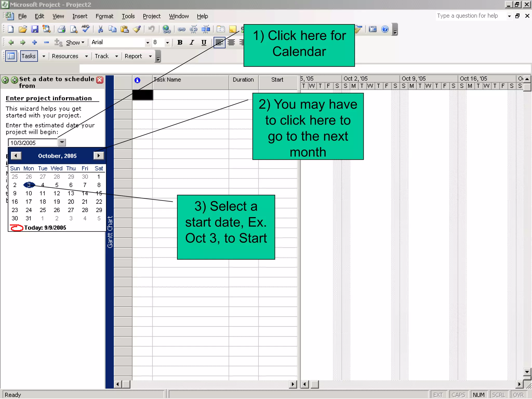Click the Track button in Project Guide
Screen dimensions: 532x399
pos(102,56)
